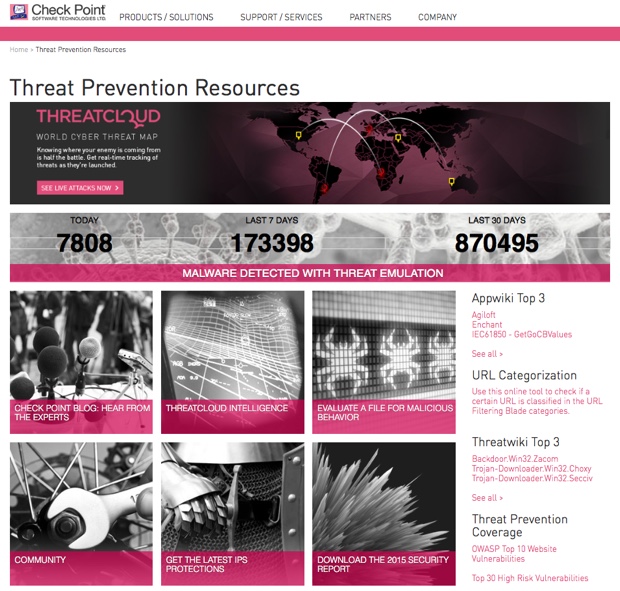Viewport: 620px width, 591px height.
Task: Click the Malware Detected With Threat Emulation banner
Action: (310, 273)
